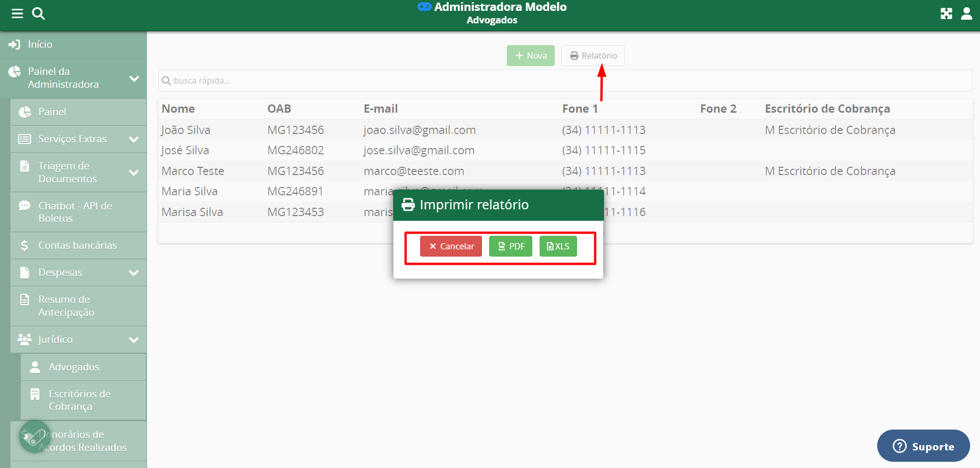The height and width of the screenshot is (468, 980).
Task: Open the hamburger menu icon
Action: click(17, 14)
